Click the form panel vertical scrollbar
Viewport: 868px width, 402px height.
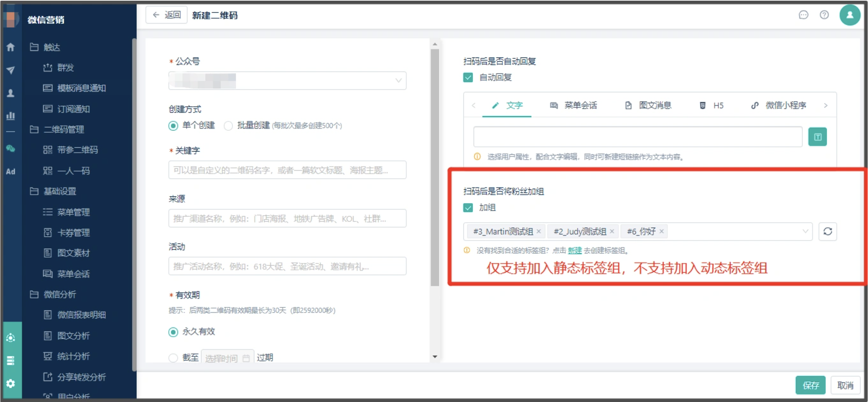coord(435,168)
